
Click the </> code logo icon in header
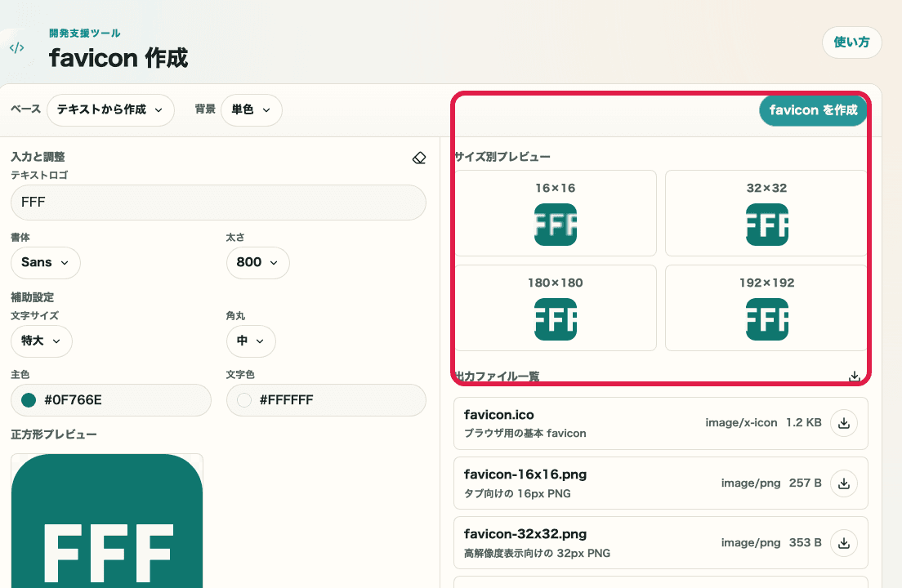point(16,47)
